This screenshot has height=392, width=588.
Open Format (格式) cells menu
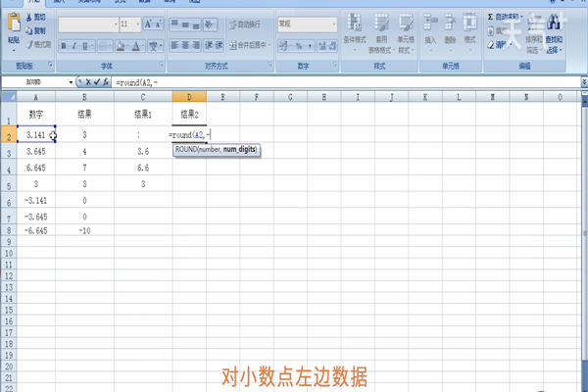[x=469, y=32]
